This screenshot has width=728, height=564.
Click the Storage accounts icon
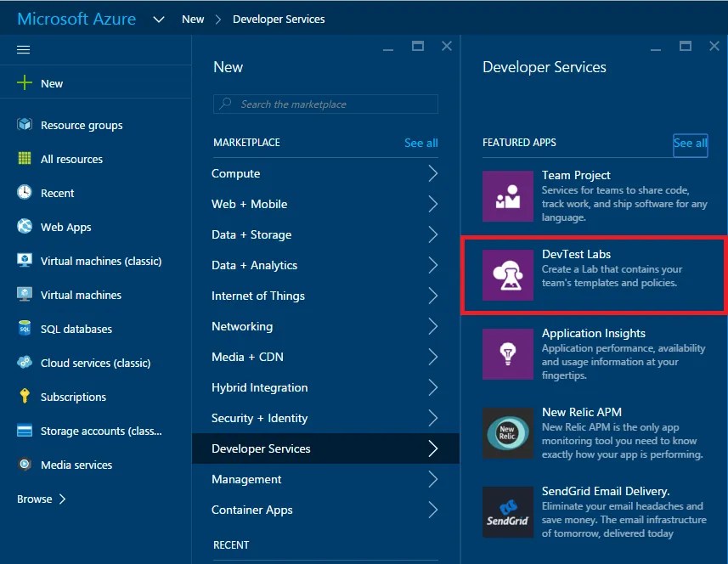[25, 431]
